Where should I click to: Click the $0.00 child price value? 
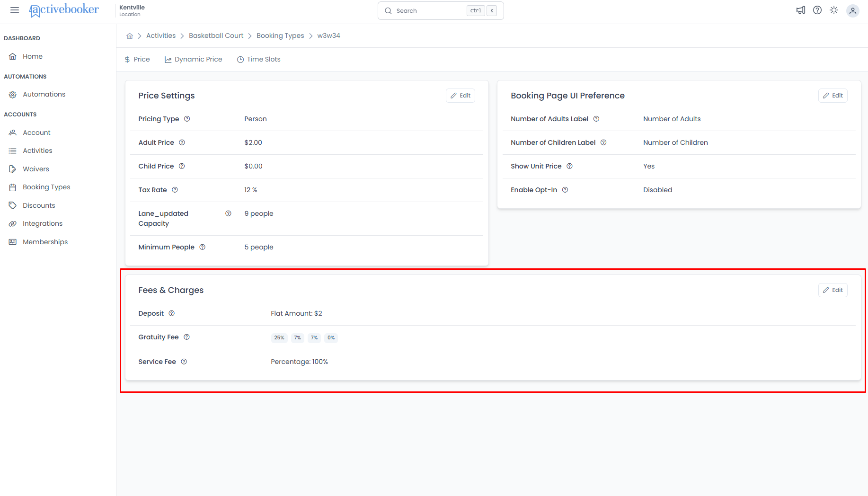[x=253, y=166]
